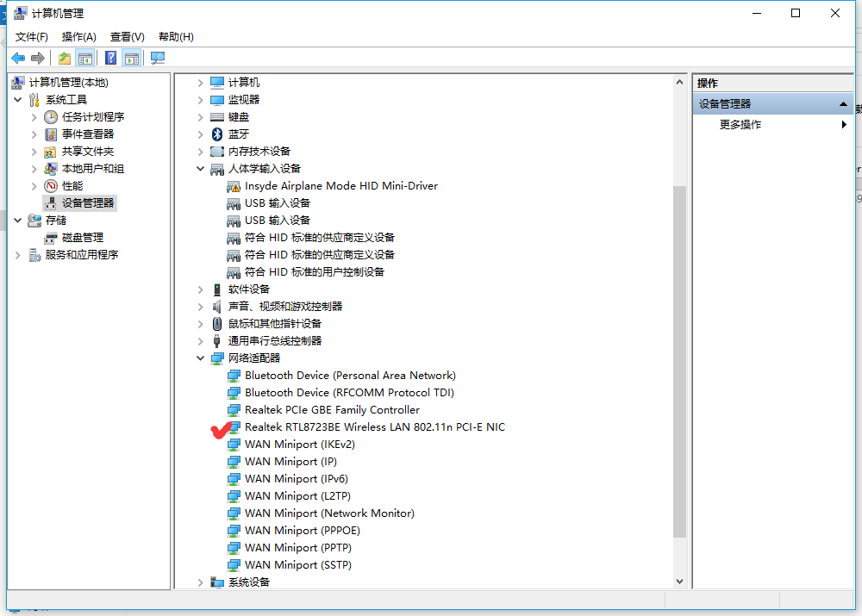Toggle the show/hide action pane icon

[132, 58]
